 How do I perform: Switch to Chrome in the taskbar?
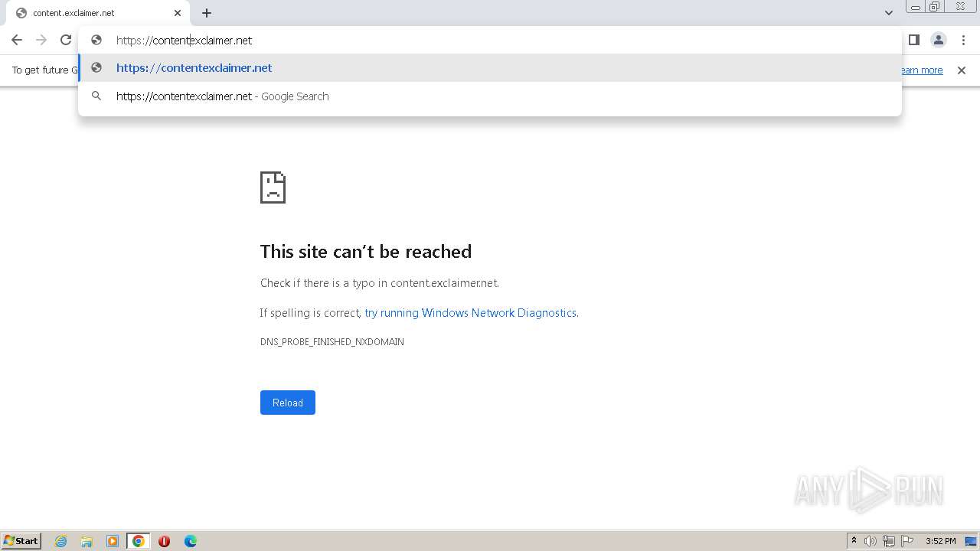coord(139,541)
